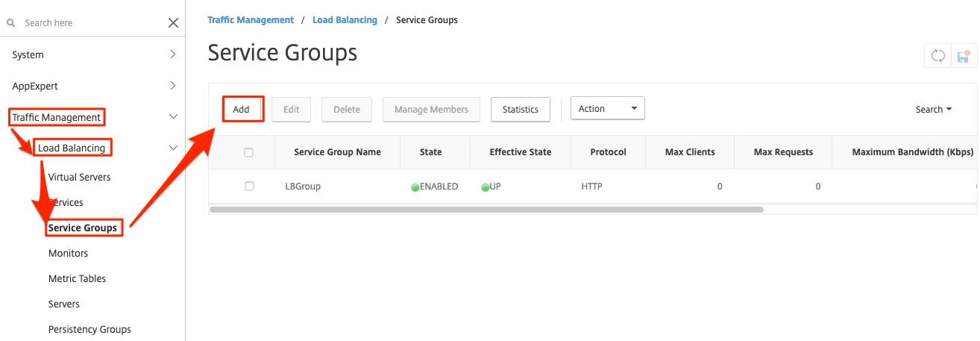
Task: Click the search magnifier icon in sidebar
Action: coord(11,23)
